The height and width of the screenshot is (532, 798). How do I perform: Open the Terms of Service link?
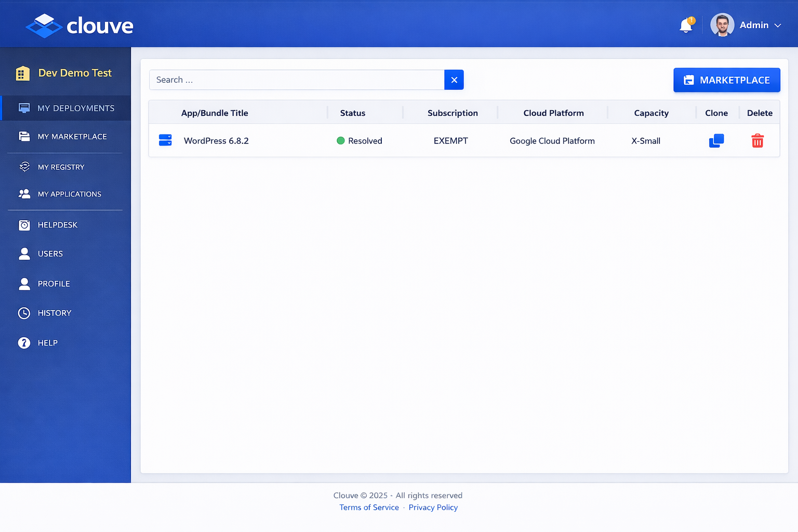pyautogui.click(x=369, y=507)
